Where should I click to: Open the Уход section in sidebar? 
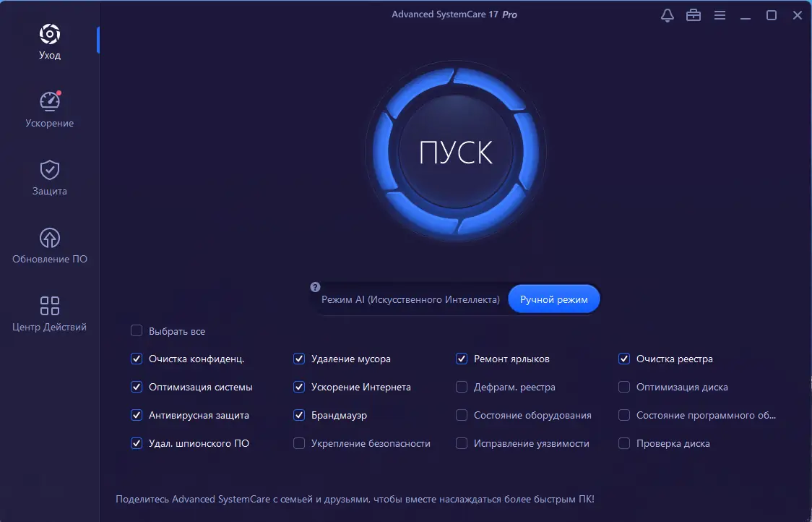coord(48,40)
